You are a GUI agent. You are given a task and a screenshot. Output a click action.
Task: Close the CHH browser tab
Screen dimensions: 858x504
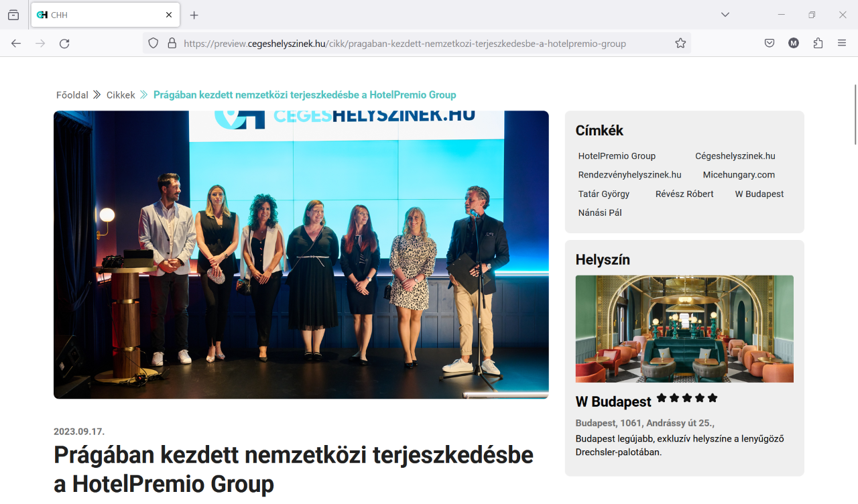[x=169, y=15]
